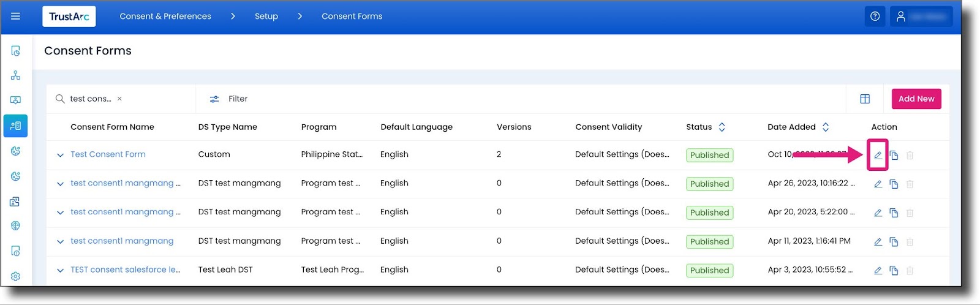Screen dimensions: 980x305
Task: Duplicate the TEST consent salesforce form
Action: tap(894, 270)
